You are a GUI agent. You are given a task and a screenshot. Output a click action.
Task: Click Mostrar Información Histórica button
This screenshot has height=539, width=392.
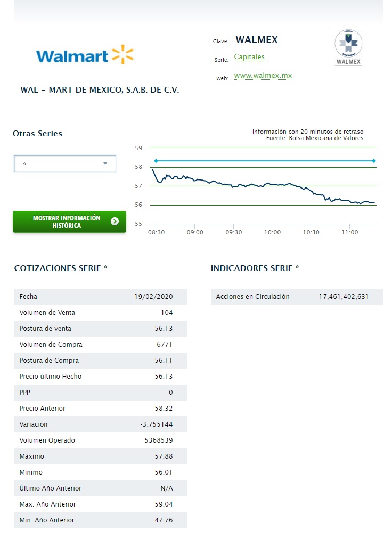(x=69, y=222)
